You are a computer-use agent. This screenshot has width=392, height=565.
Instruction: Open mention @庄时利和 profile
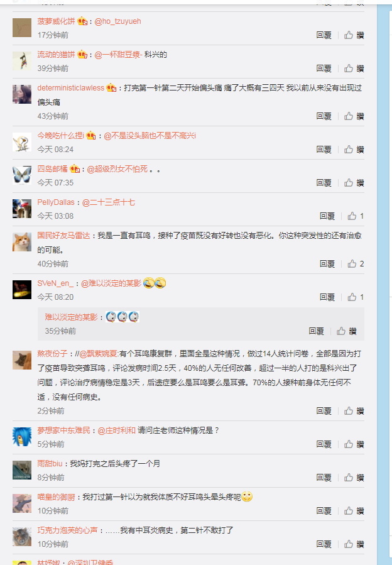[116, 431]
